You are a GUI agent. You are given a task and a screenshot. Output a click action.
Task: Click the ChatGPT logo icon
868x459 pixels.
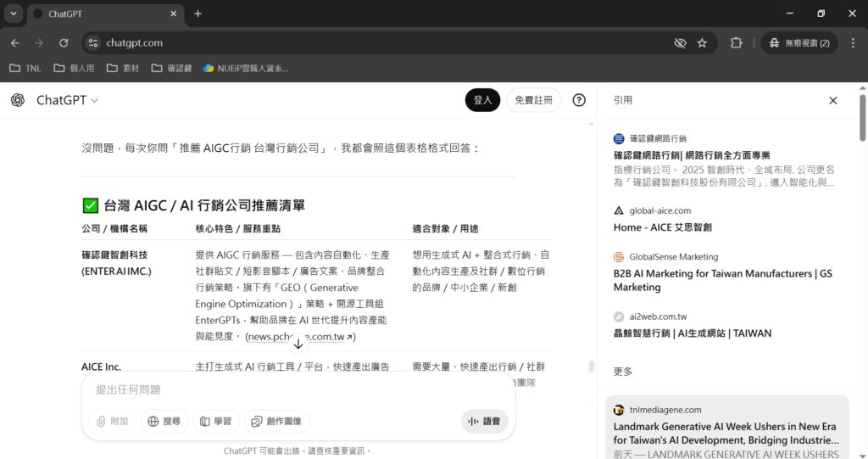(18, 100)
